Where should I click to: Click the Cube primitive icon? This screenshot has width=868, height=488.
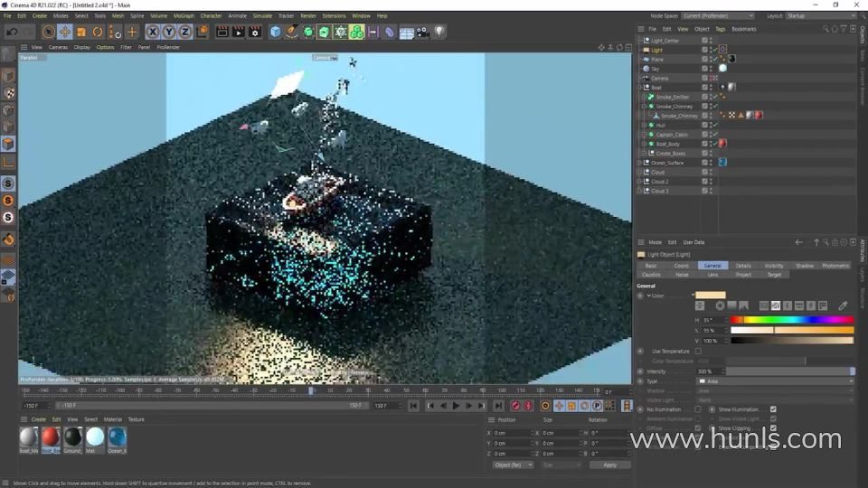pos(276,32)
